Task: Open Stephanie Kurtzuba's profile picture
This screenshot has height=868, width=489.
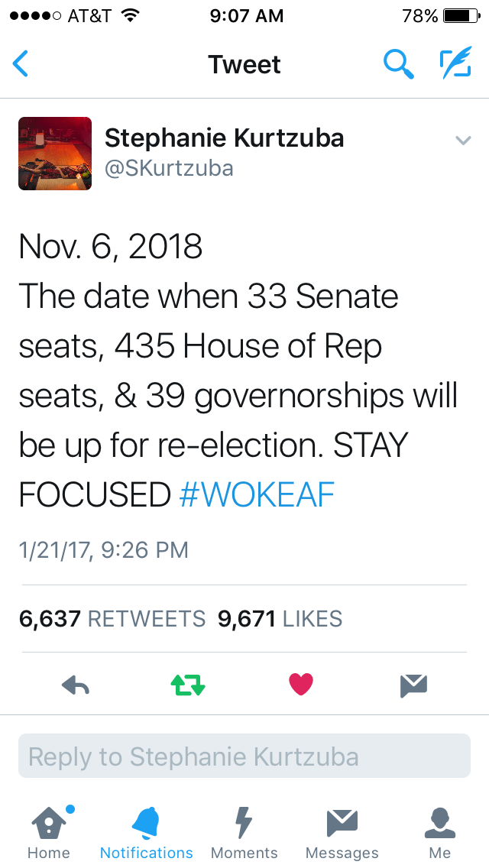Action: [55, 154]
